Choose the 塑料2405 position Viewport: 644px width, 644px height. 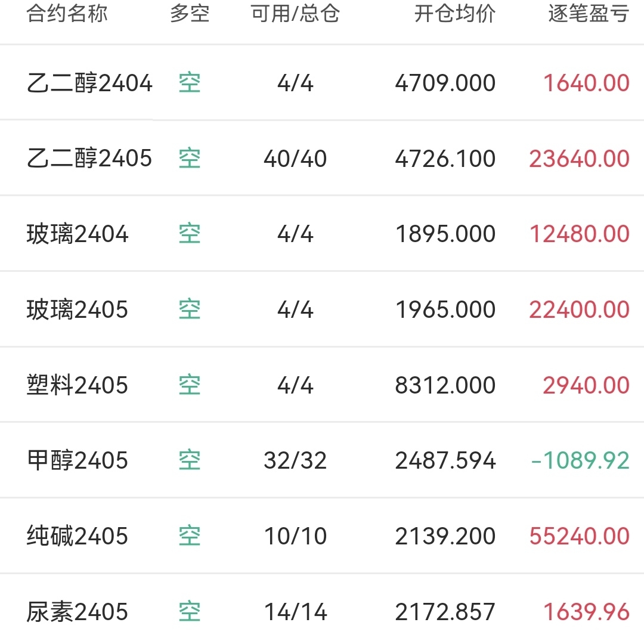pyautogui.click(x=322, y=385)
